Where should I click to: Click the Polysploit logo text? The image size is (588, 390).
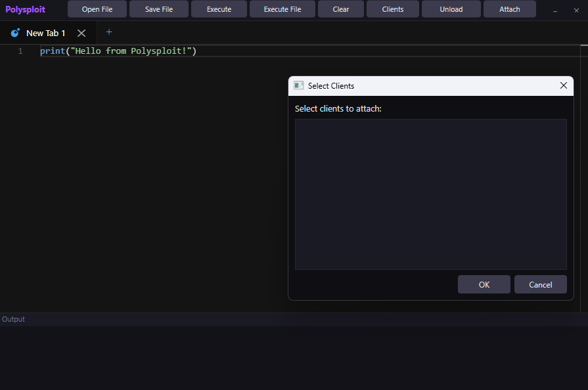pyautogui.click(x=25, y=9)
